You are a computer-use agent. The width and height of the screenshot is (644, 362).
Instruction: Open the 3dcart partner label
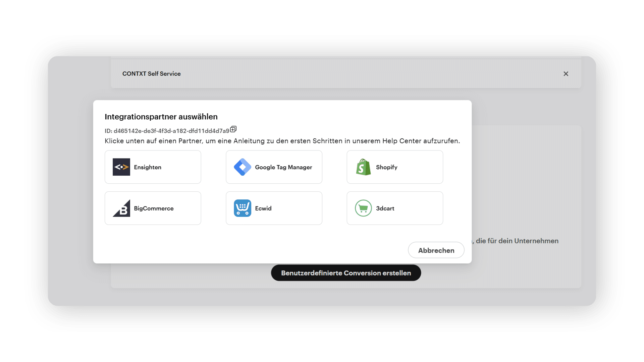pyautogui.click(x=385, y=208)
